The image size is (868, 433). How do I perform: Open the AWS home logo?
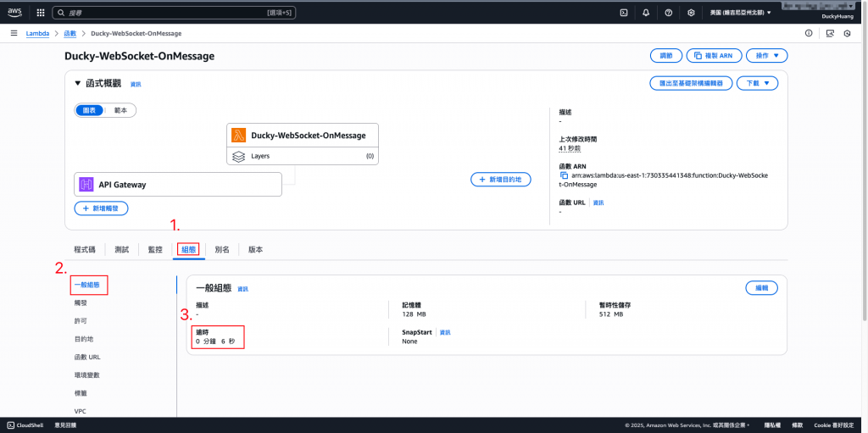click(x=15, y=12)
